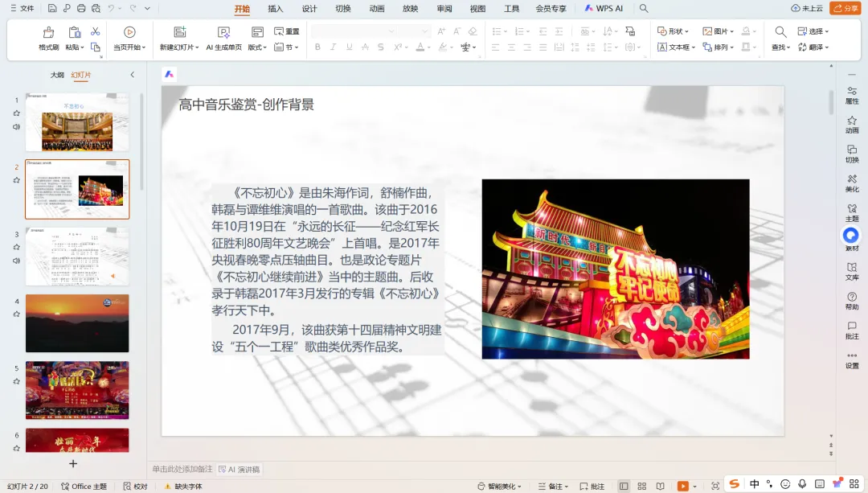Click the 缺失字体 warning in status bar
The height and width of the screenshot is (493, 868).
[183, 486]
